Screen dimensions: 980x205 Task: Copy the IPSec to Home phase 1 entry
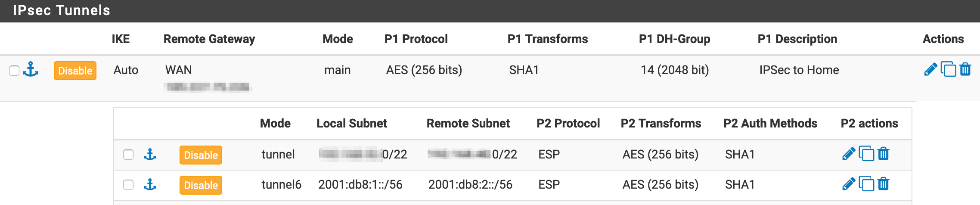tap(948, 69)
